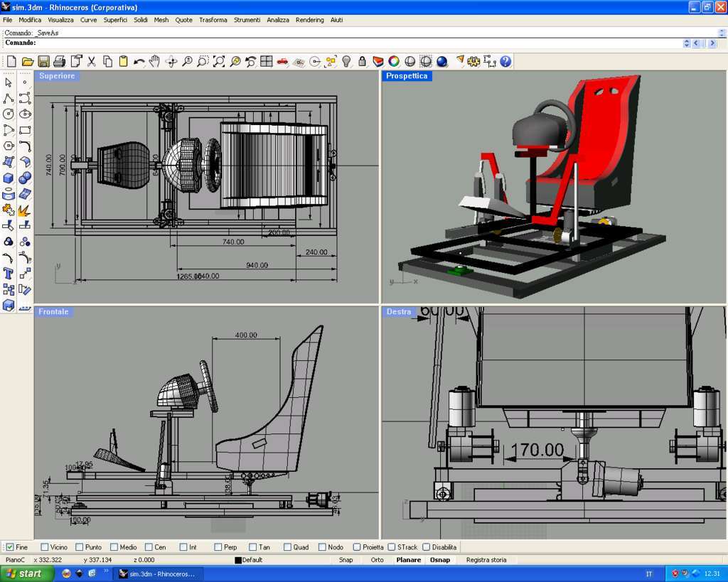Open the File menu
728x582 pixels.
[x=7, y=20]
